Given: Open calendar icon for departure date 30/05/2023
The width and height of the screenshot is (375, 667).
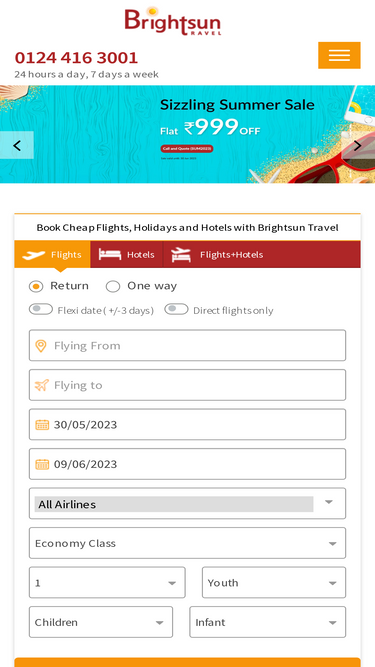Looking at the screenshot, I should click(x=42, y=425).
